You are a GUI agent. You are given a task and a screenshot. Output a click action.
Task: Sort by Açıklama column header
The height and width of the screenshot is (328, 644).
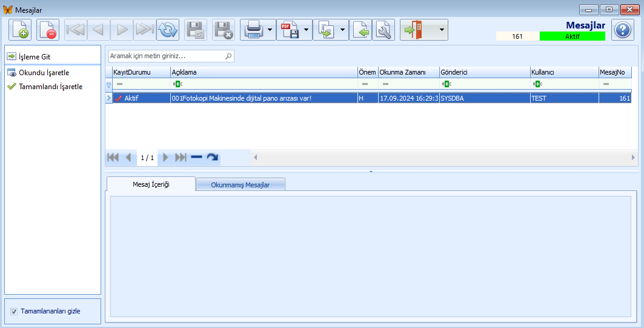tap(264, 72)
